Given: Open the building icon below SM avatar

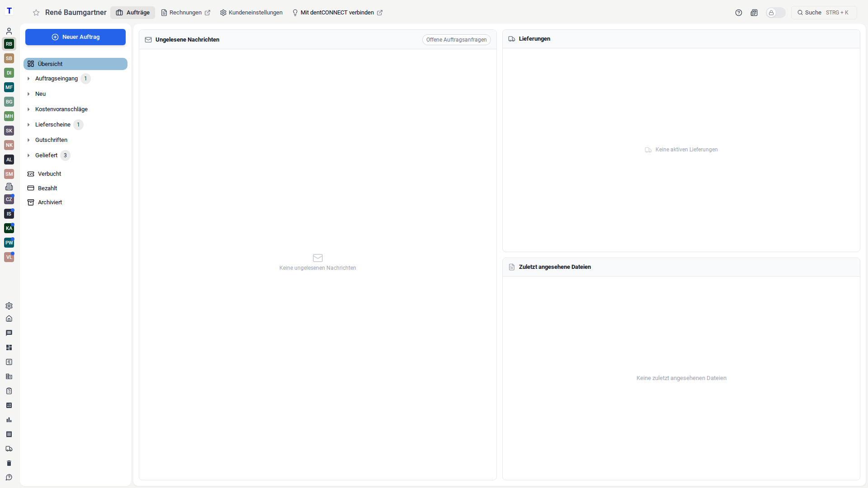Looking at the screenshot, I should click(x=9, y=187).
